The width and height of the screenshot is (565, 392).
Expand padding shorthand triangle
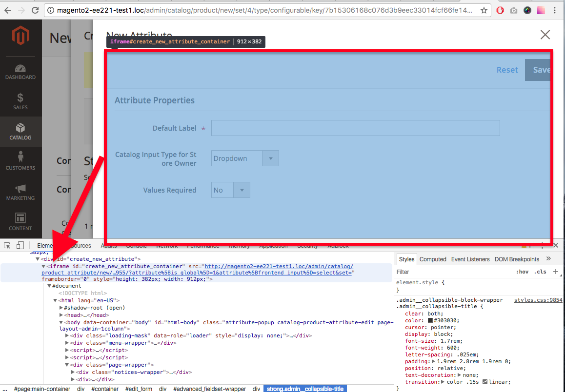pos(433,361)
